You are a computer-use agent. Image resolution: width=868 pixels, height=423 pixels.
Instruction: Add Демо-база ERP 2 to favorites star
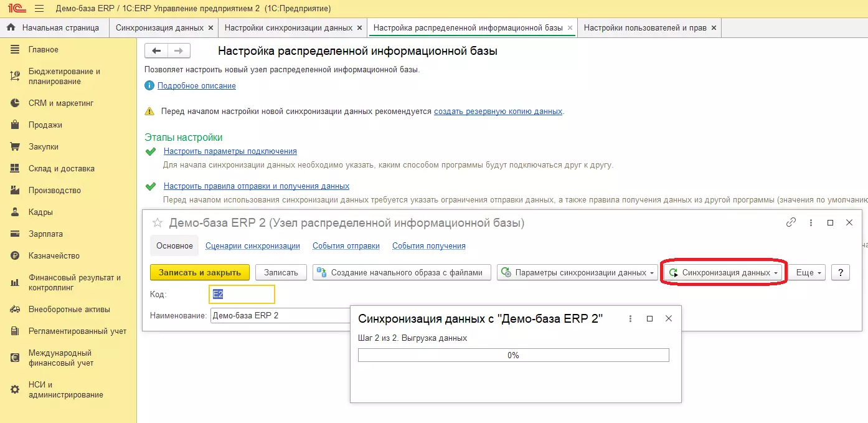coord(158,223)
